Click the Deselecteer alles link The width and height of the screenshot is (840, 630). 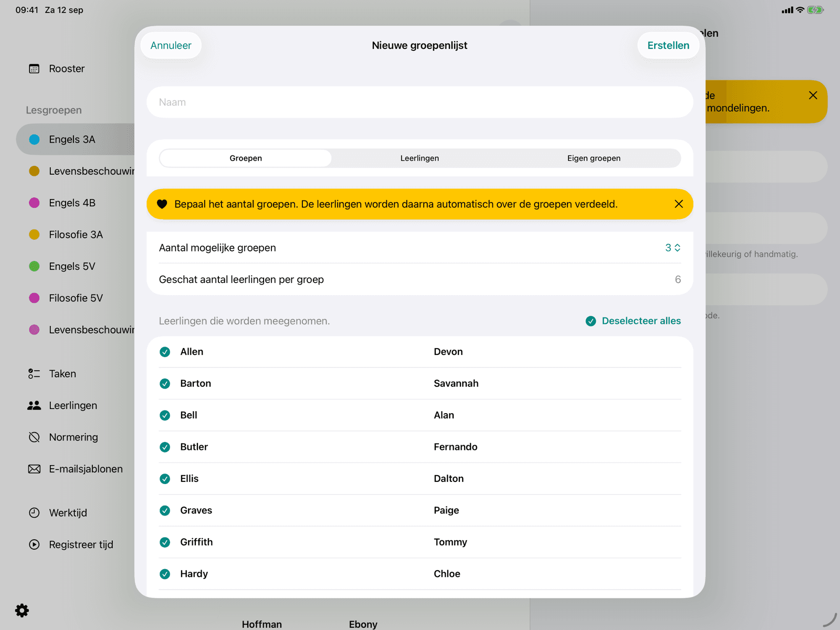641,321
